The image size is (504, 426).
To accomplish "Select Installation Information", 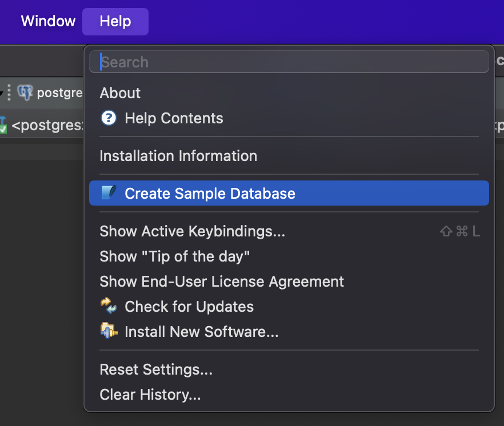I will tap(289, 156).
